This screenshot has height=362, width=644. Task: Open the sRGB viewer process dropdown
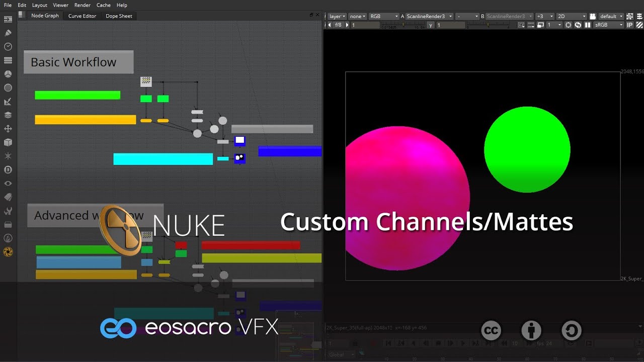coord(609,25)
